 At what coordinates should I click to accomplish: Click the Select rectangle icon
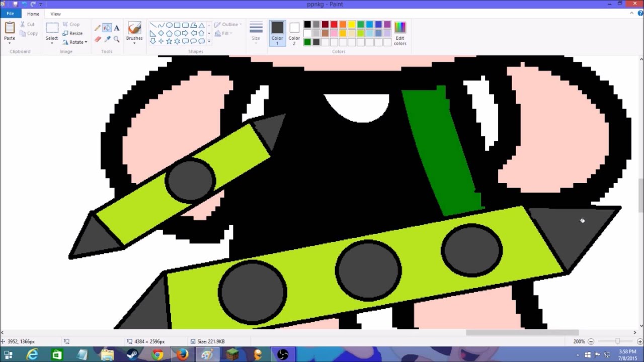pos(52,28)
